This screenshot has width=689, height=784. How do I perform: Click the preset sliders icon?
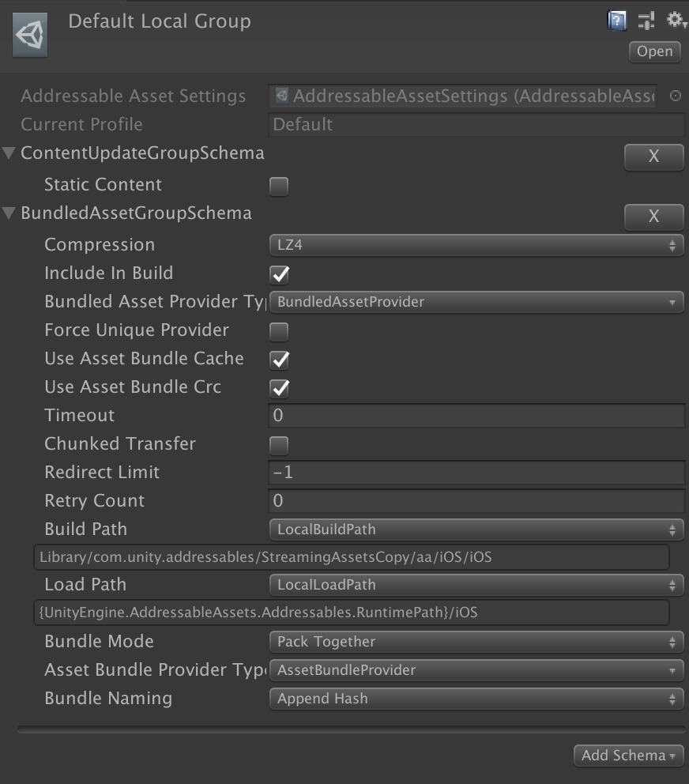646,21
